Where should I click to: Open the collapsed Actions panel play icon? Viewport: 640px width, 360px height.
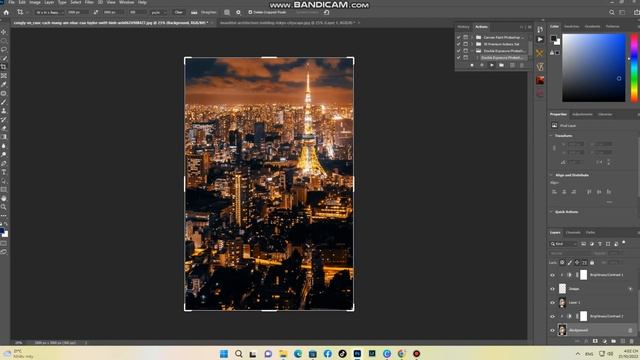[x=540, y=39]
